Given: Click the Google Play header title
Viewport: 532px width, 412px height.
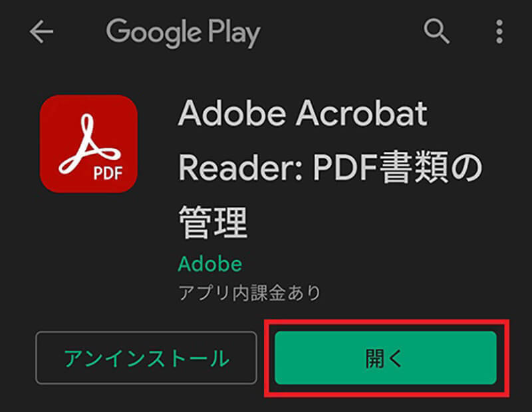Looking at the screenshot, I should click(184, 33).
